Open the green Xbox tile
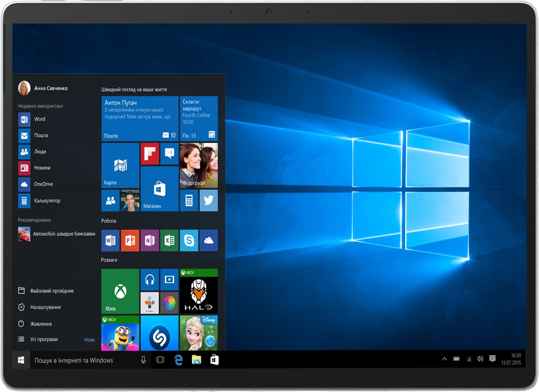Image resolution: width=539 pixels, height=392 pixels. [x=120, y=291]
